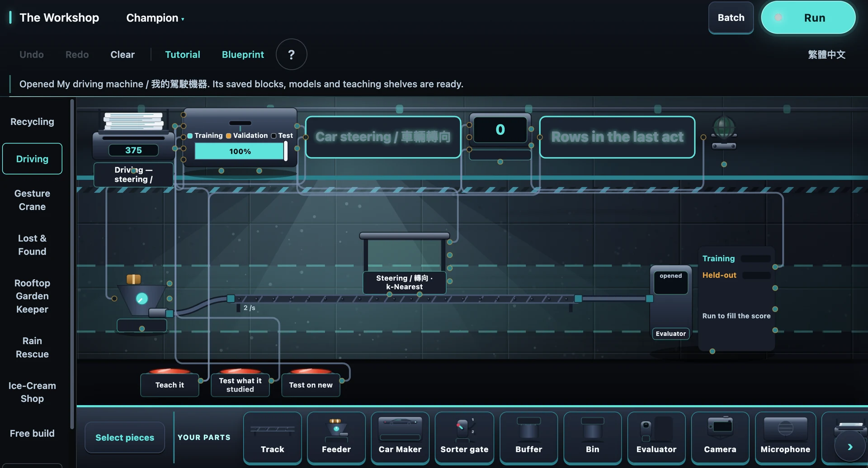Pick the Bin part
Image resolution: width=868 pixels, height=468 pixels.
592,437
